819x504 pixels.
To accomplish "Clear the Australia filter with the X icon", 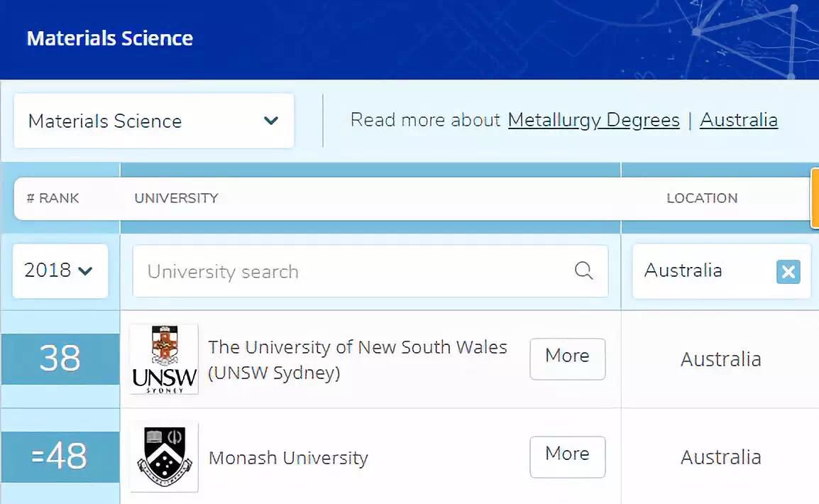I will [x=788, y=272].
